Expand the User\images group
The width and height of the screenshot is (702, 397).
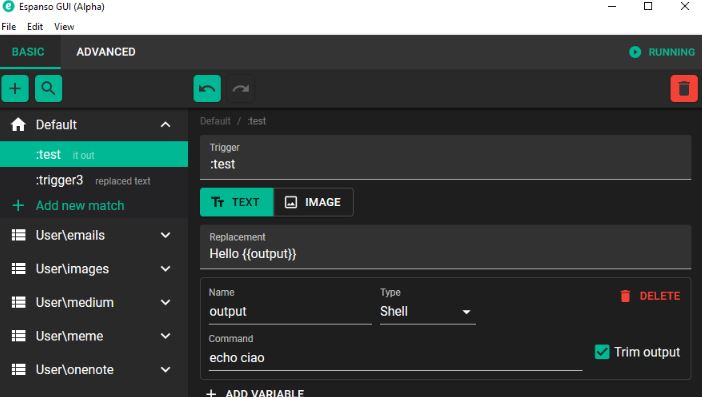(165, 269)
